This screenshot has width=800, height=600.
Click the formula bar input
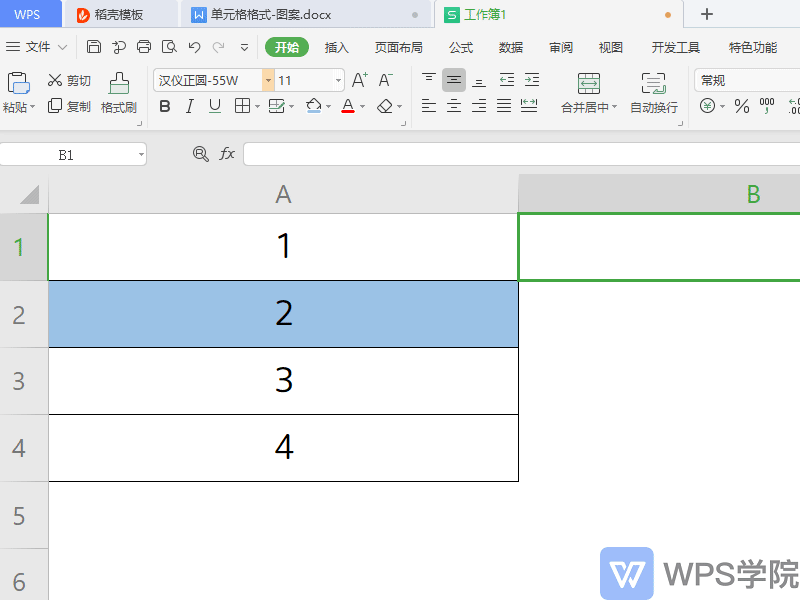click(521, 154)
